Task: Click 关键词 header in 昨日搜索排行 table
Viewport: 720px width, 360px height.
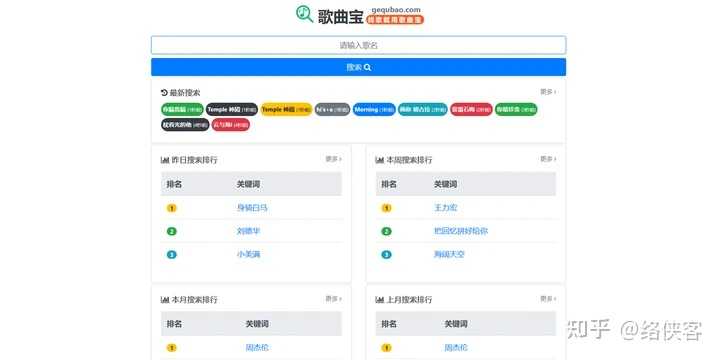Action: 248,184
